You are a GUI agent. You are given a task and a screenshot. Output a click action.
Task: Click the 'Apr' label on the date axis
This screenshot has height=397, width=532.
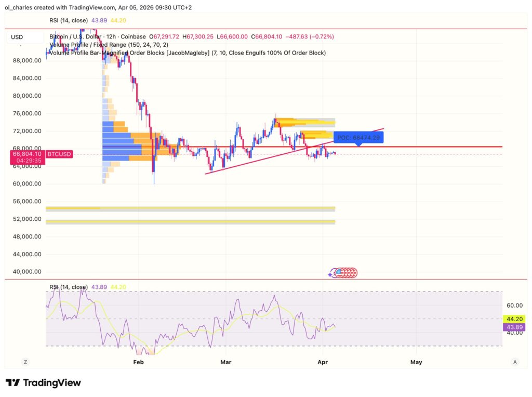(323, 362)
